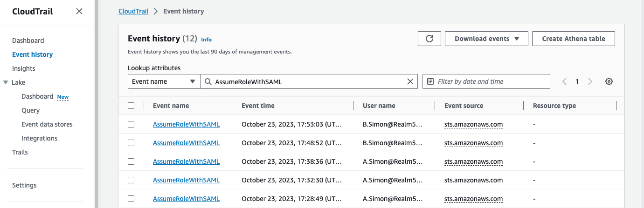The image size is (644, 208).
Task: Open the Event name attribute dropdown
Action: pos(164,81)
